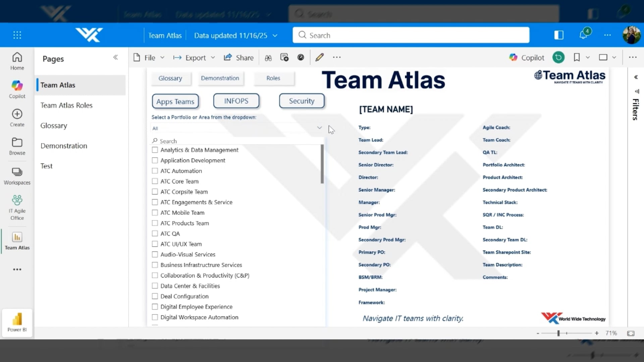Click the INFOPS button

(236, 101)
